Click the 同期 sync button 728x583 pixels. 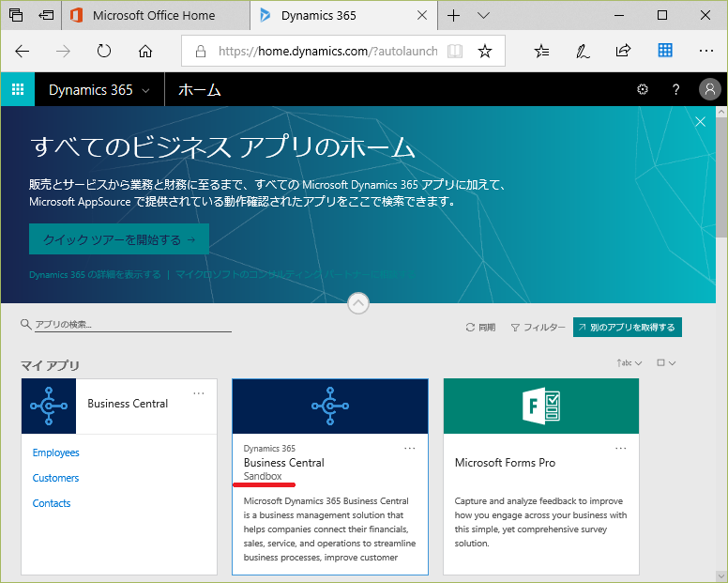[480, 328]
